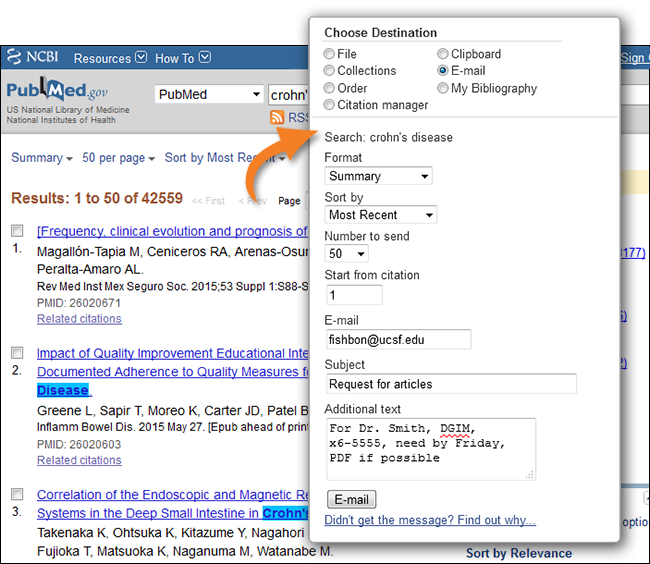Click the crohn's search query box
The image size is (650, 564).
289,95
